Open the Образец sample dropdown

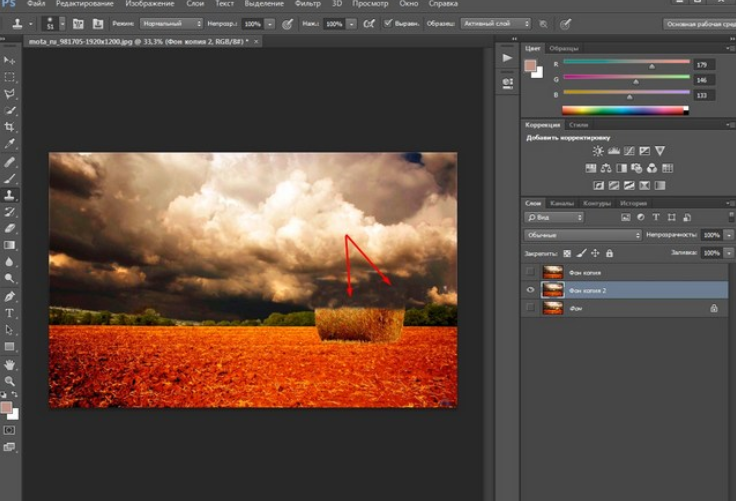point(495,23)
